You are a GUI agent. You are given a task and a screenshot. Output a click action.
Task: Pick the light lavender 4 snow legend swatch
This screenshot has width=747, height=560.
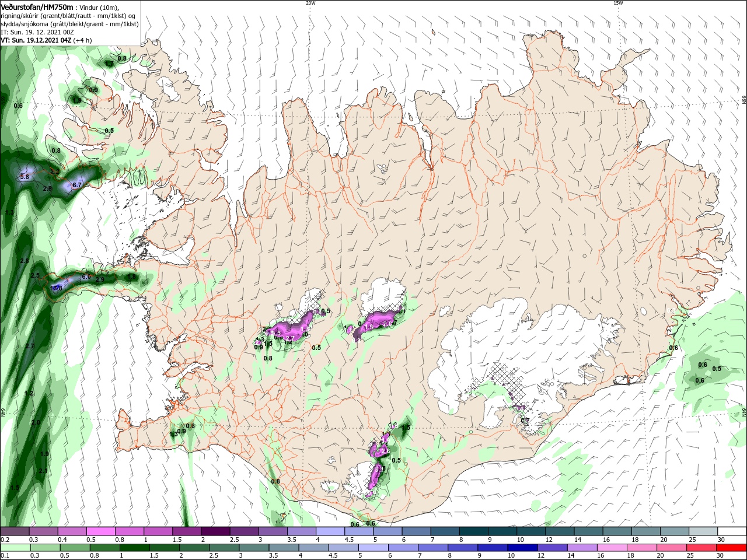pos(330,531)
